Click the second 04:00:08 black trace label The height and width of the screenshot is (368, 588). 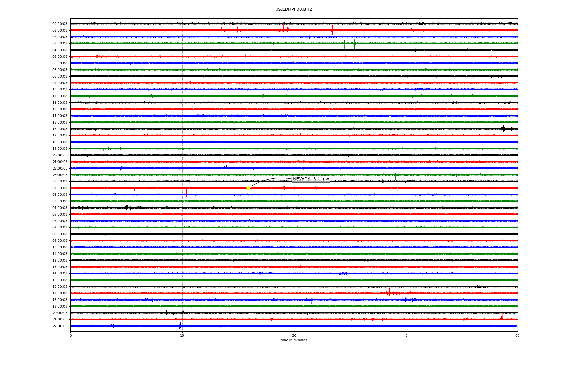point(60,208)
